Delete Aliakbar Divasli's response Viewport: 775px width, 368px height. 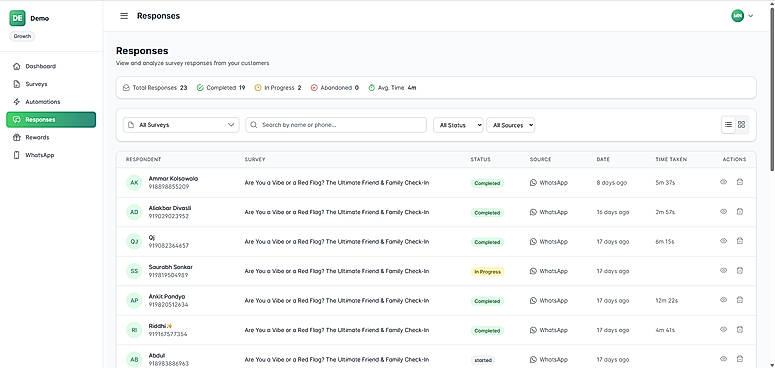coord(740,211)
